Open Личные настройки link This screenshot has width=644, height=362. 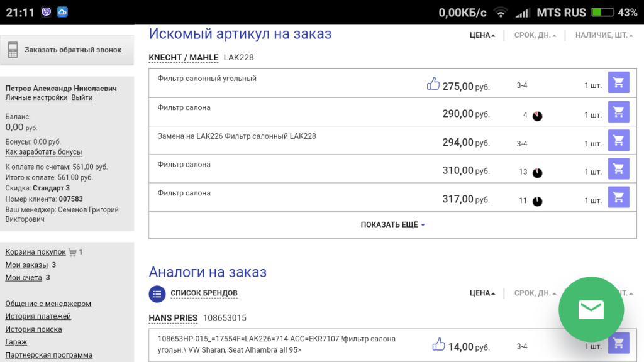(36, 97)
